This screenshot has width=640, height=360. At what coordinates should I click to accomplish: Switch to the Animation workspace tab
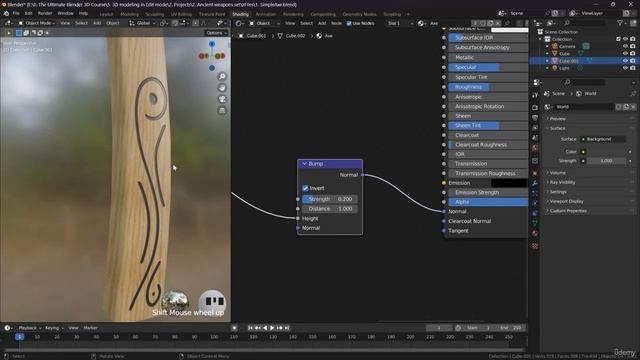click(266, 14)
